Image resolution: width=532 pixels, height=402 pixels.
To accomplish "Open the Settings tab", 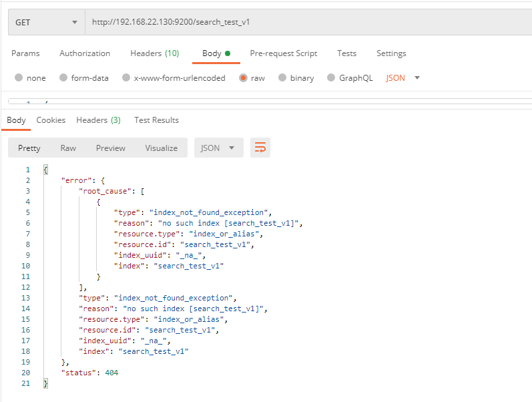I will click(391, 53).
